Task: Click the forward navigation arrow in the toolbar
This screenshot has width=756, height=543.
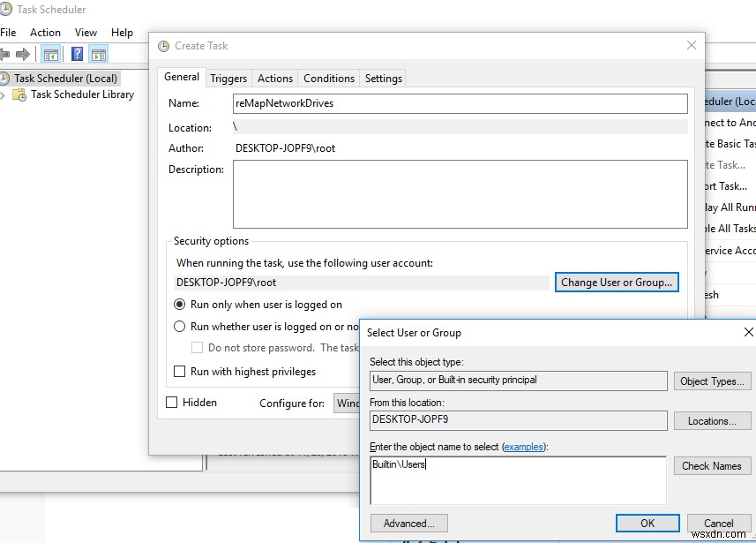Action: click(24, 53)
